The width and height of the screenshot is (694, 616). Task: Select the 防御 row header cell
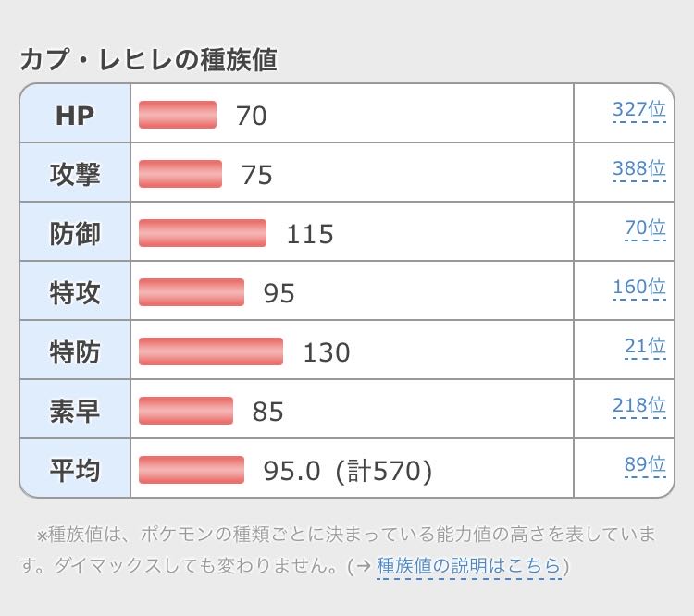point(75,233)
